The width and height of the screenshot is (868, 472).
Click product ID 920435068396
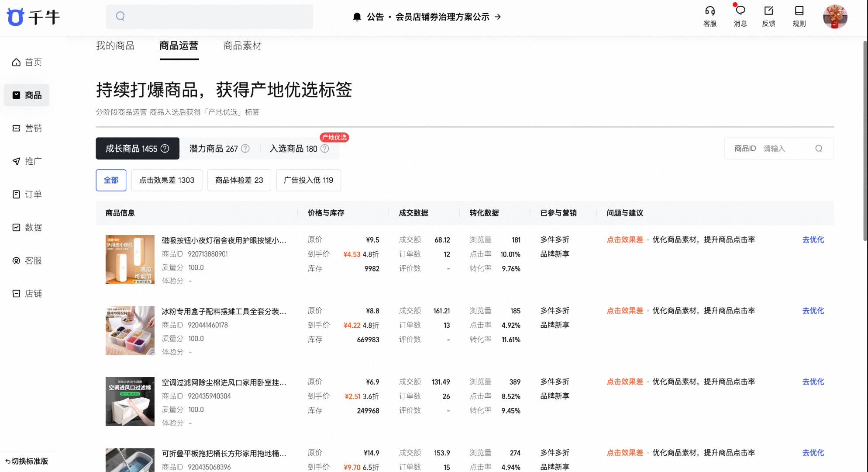209,467
